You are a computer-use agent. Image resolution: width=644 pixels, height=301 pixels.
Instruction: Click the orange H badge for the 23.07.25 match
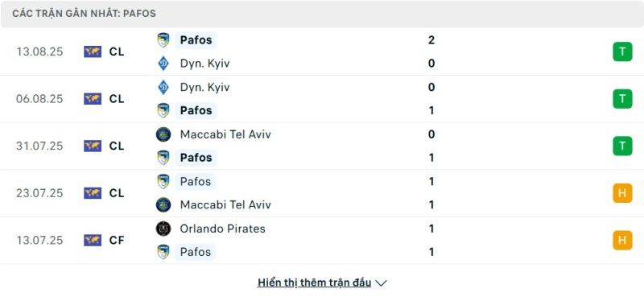pyautogui.click(x=622, y=193)
